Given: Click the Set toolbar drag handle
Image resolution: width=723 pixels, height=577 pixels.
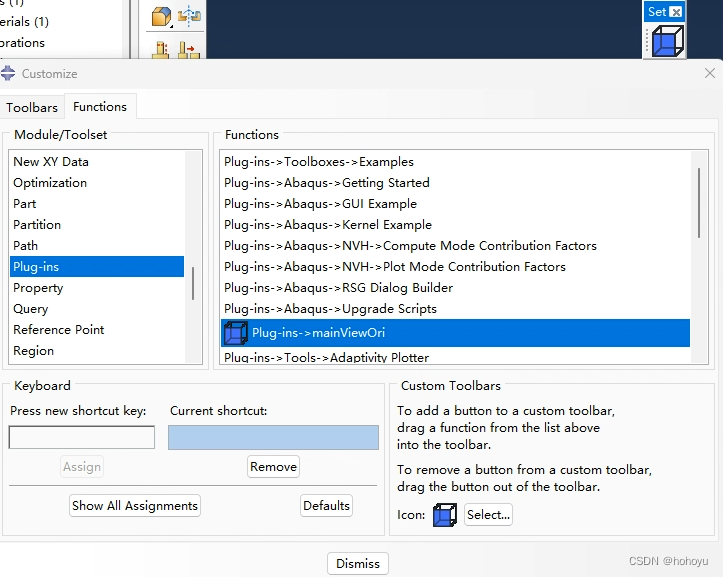Looking at the screenshot, I should click(647, 41).
